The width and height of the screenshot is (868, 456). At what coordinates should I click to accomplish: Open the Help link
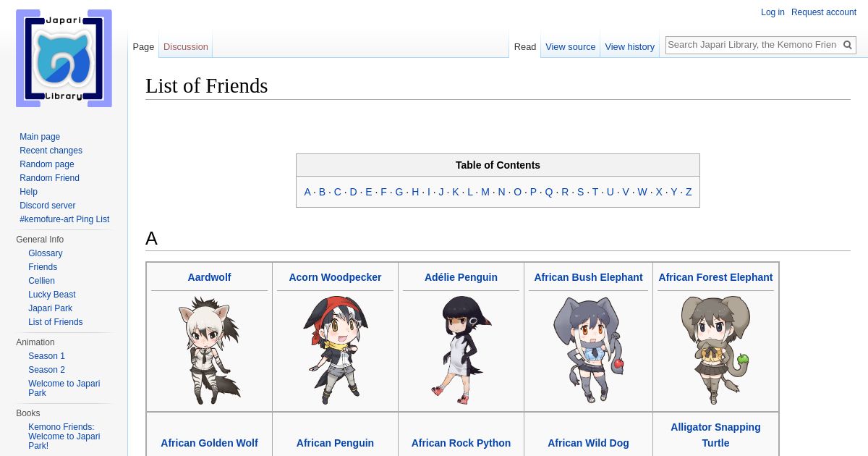pos(28,192)
